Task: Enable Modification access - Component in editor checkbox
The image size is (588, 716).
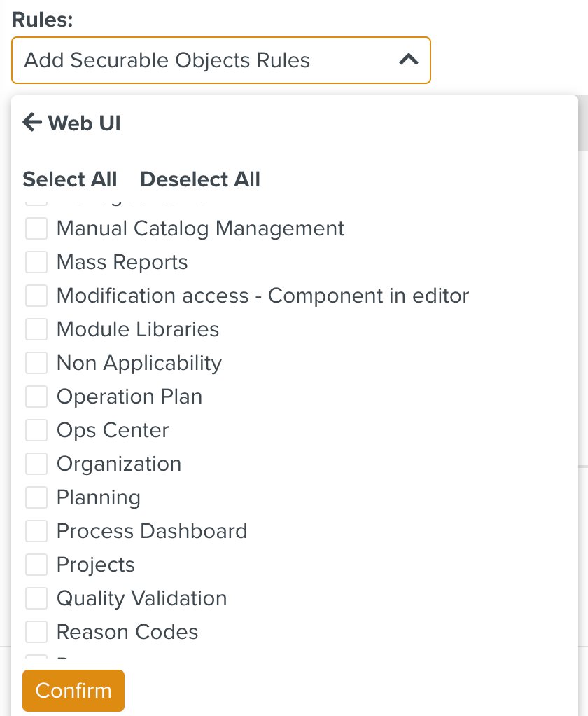Action: pos(36,296)
